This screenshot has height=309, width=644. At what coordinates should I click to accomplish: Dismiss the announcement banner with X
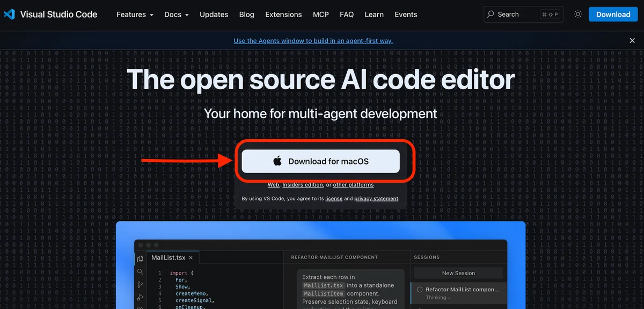632,41
